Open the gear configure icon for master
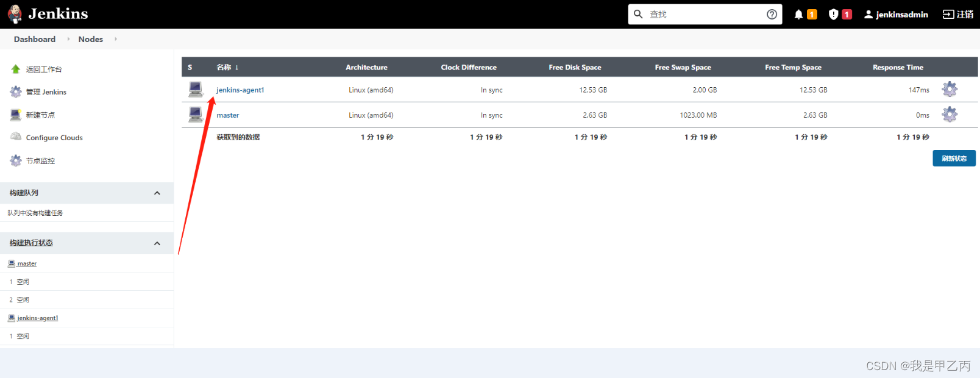Image resolution: width=980 pixels, height=378 pixels. tap(950, 114)
